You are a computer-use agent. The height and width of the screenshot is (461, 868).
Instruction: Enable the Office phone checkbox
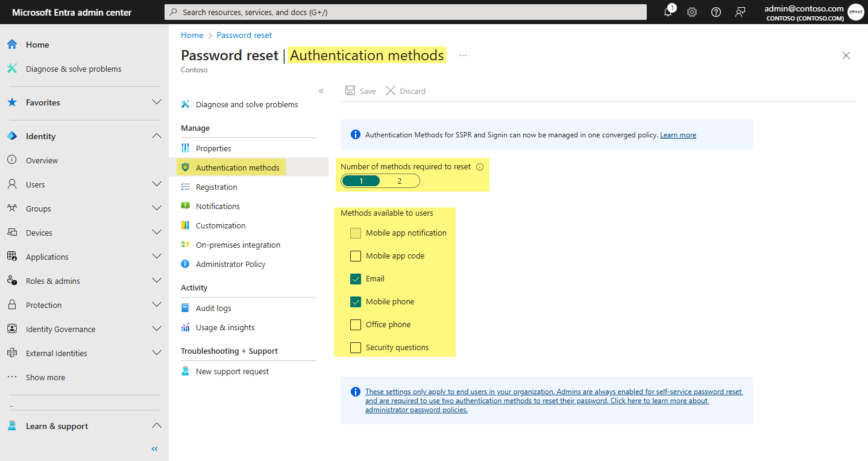coord(356,325)
